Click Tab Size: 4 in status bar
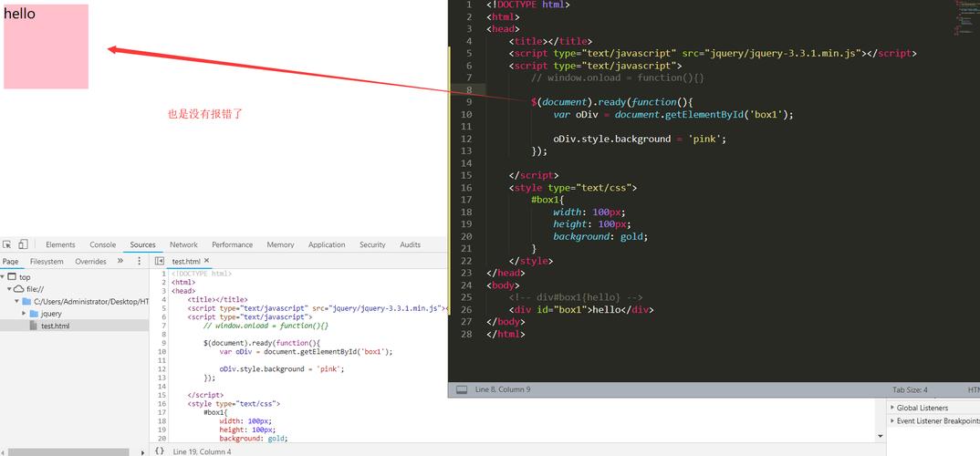This screenshot has width=980, height=456. click(x=910, y=389)
